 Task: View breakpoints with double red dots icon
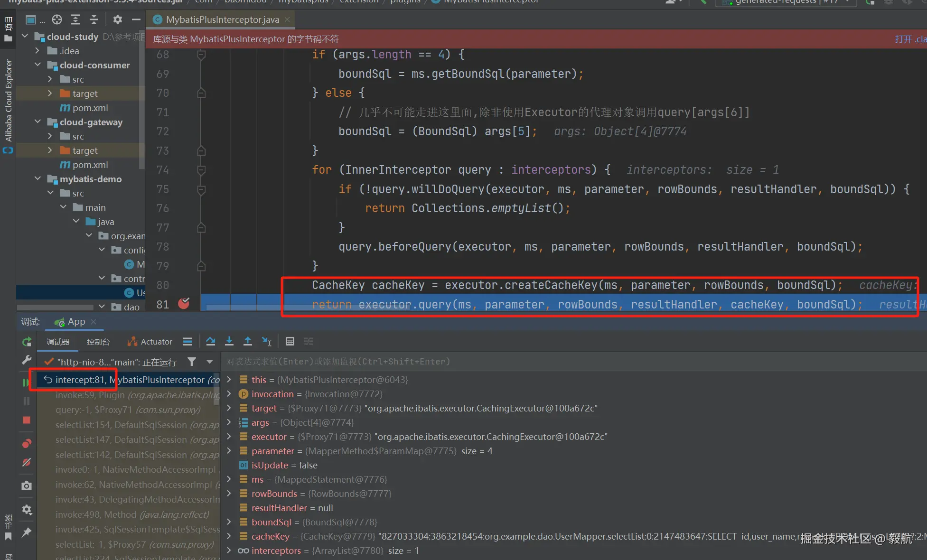tap(27, 443)
